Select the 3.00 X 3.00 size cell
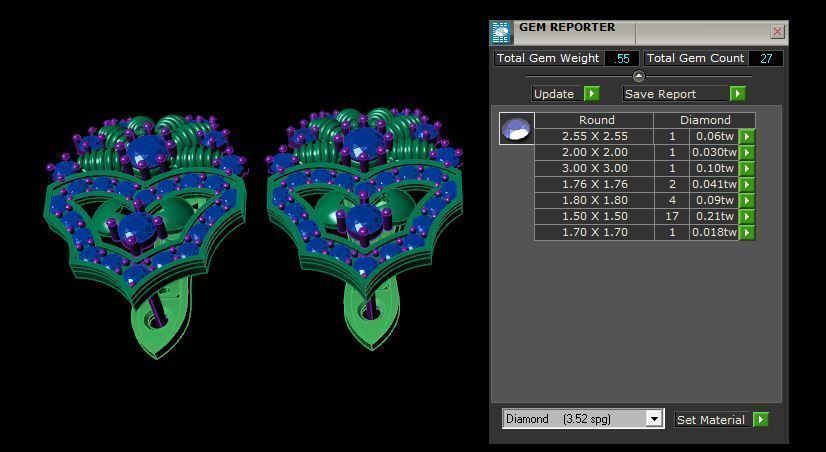The image size is (826, 452). [x=595, y=169]
